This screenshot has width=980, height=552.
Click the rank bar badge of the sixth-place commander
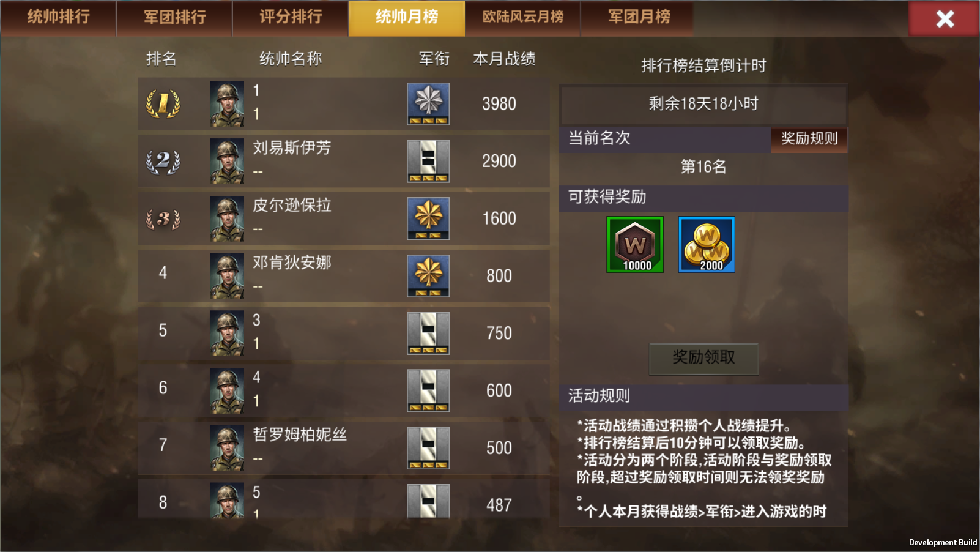click(428, 390)
